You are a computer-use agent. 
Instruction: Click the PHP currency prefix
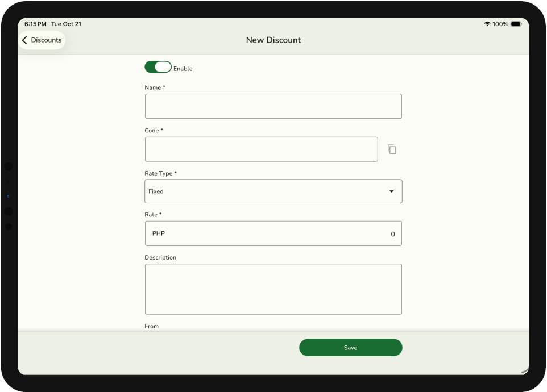pos(159,233)
